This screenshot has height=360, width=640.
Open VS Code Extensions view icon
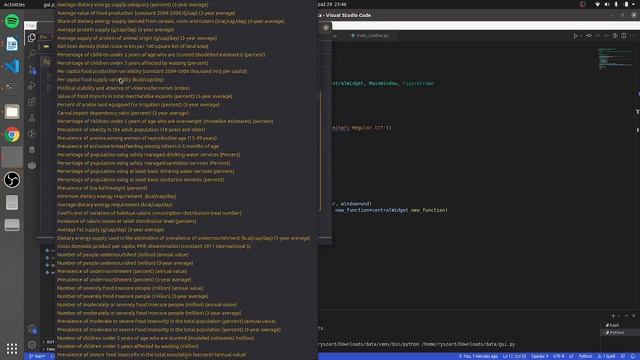click(32, 102)
